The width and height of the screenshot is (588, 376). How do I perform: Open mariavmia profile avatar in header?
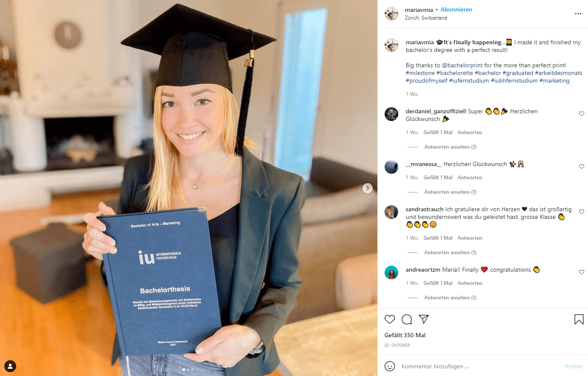[x=391, y=14]
